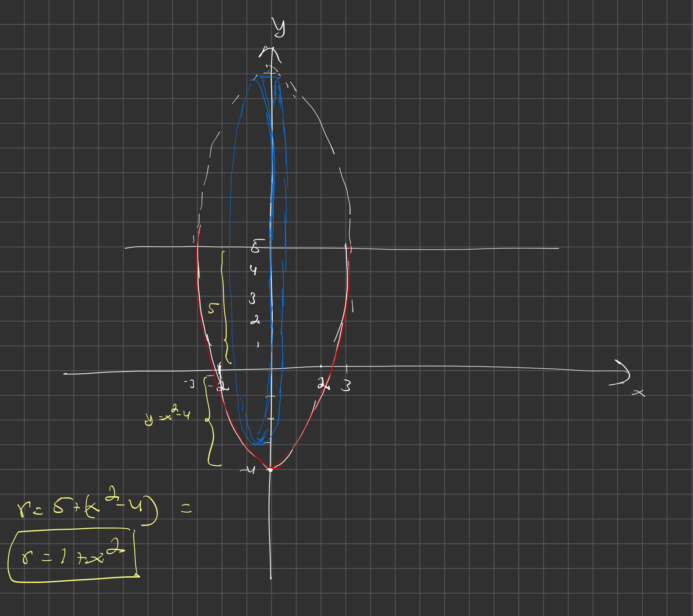Select the boxed r = 1 + x² formula
693x616 pixels.
[x=73, y=556]
